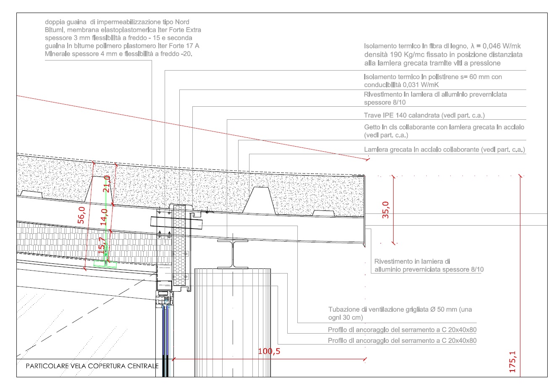The width and height of the screenshot is (559, 392).
Task: Select the 'doppia guaina di impermeabilizzazione' text block
Action: [x=123, y=38]
